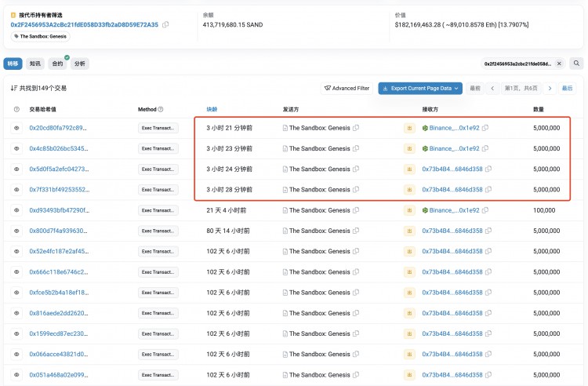Click the 80 天 14 小时前 age cell
588x386 pixels.
point(227,231)
